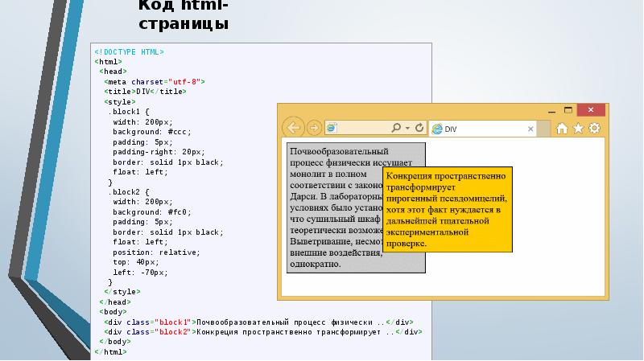
Task: Click the 'meta charset="utf-8"' line
Action: pyautogui.click(x=154, y=82)
